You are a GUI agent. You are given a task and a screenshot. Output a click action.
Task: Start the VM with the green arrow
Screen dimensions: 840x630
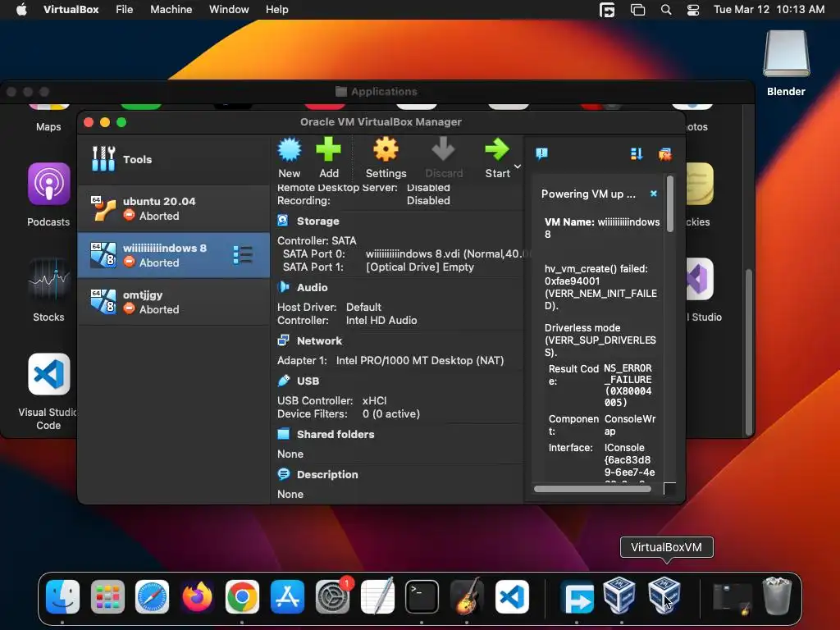[x=496, y=149]
